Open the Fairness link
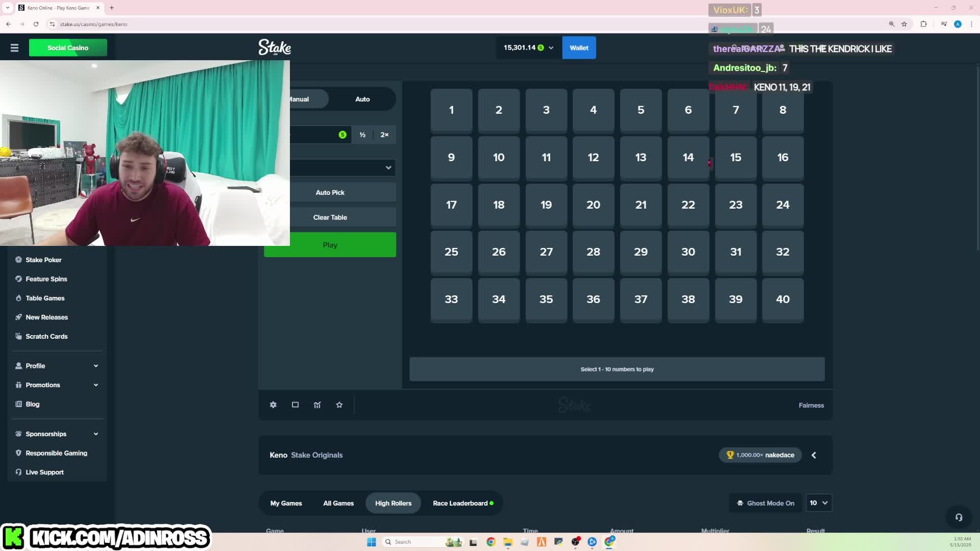This screenshot has height=551, width=980. pos(811,406)
